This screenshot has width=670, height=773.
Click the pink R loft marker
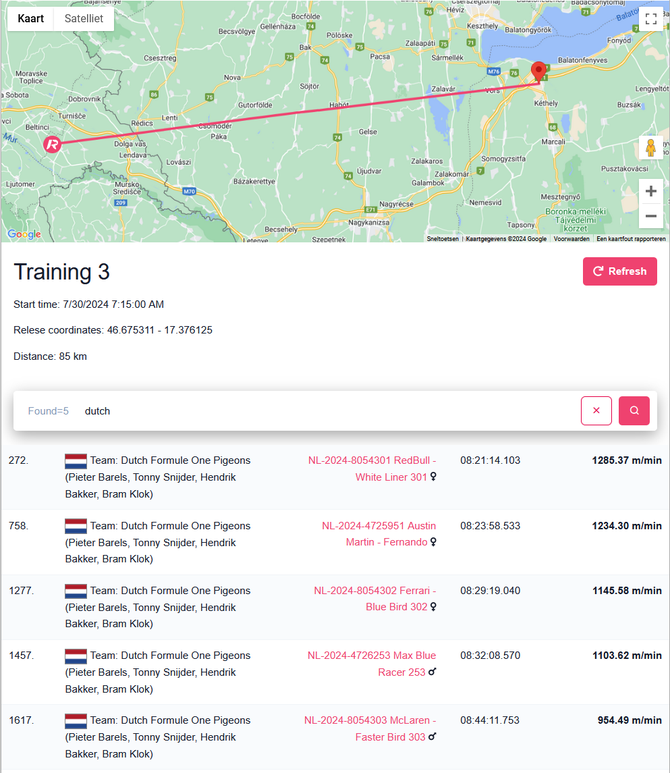pyautogui.click(x=52, y=144)
